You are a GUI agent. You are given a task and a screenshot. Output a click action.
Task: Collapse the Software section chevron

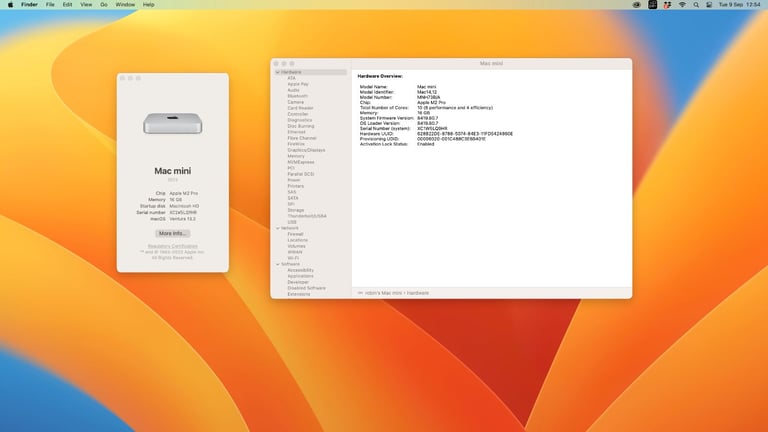(278, 264)
